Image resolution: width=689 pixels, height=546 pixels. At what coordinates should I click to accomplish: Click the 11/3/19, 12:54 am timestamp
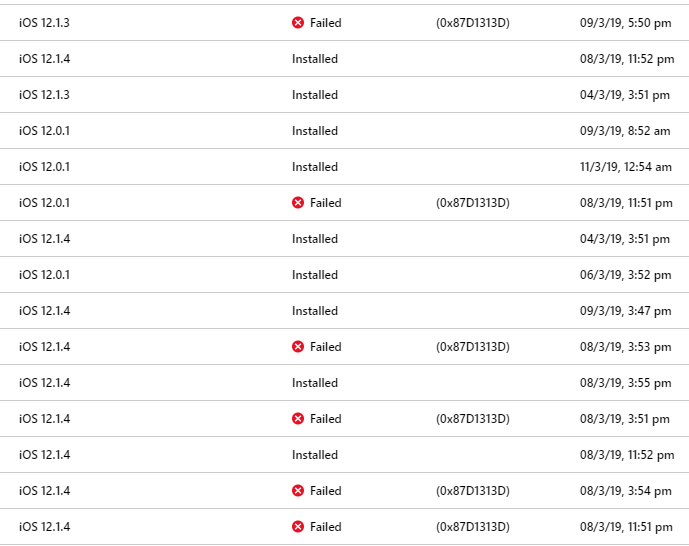point(626,167)
